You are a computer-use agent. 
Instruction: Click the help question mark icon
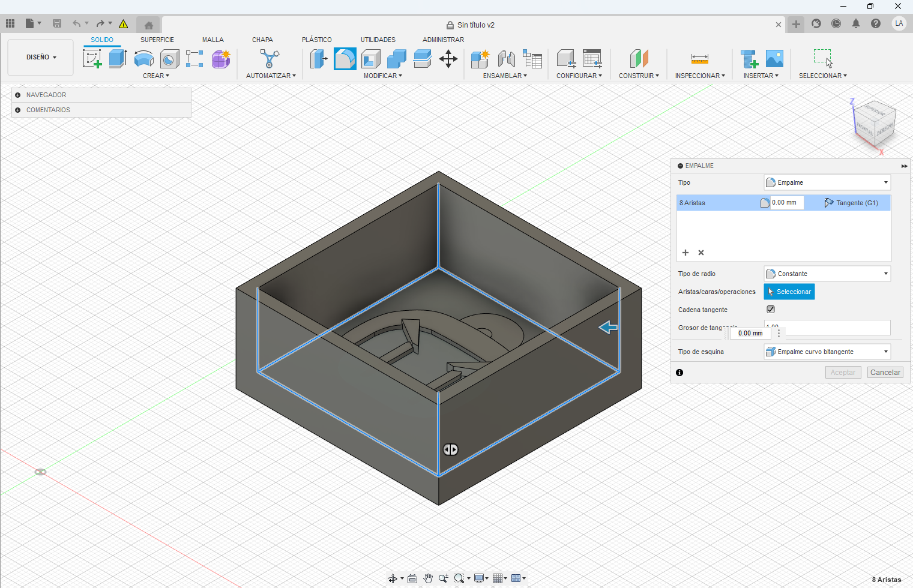(876, 23)
